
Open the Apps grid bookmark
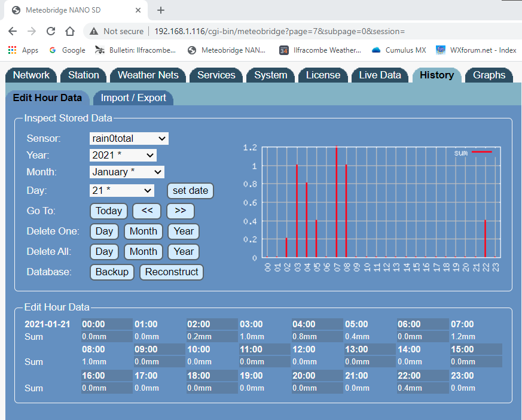tap(23, 50)
